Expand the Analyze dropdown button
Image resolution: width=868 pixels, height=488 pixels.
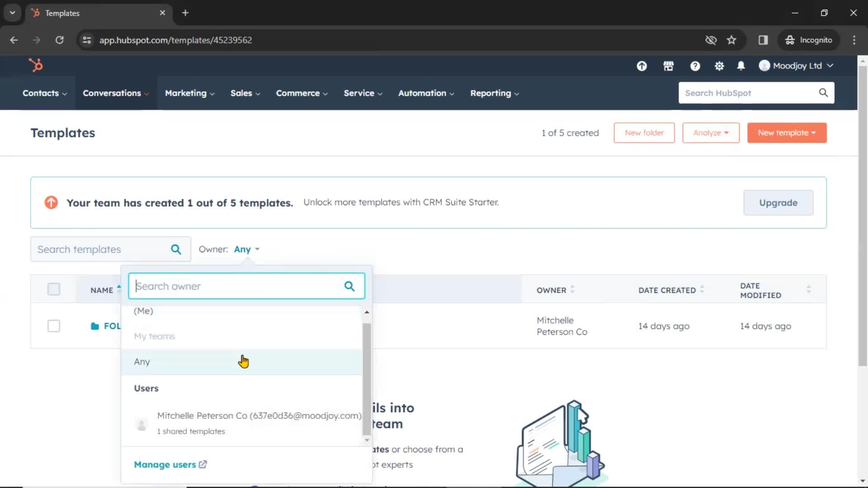[x=711, y=133]
